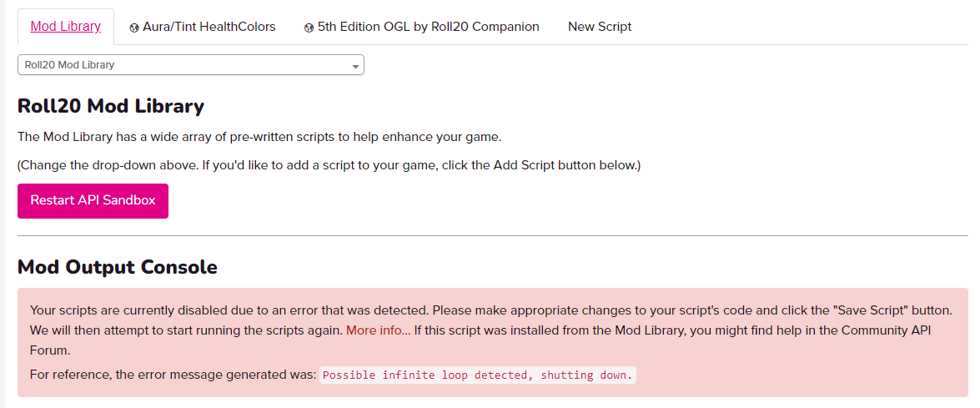Screen dimensions: 980x408
Task: Select the 5th Edition OGL by Roll20 Companion tab
Action: (428, 27)
